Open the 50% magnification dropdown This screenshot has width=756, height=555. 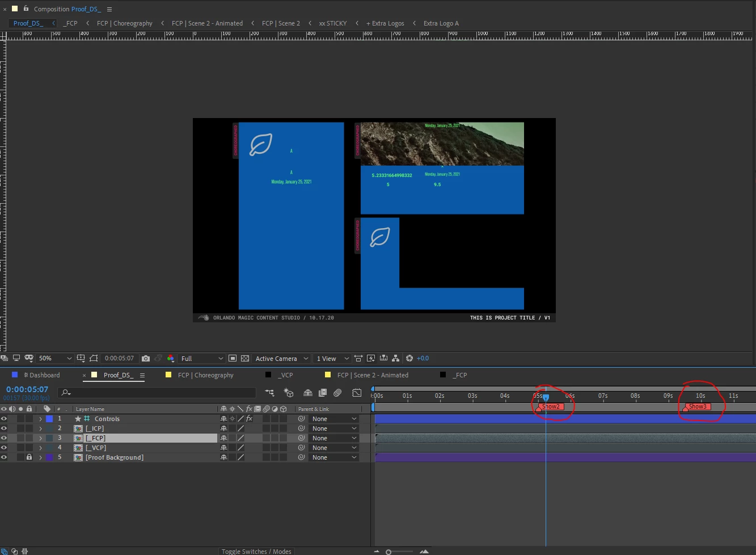[x=55, y=359]
